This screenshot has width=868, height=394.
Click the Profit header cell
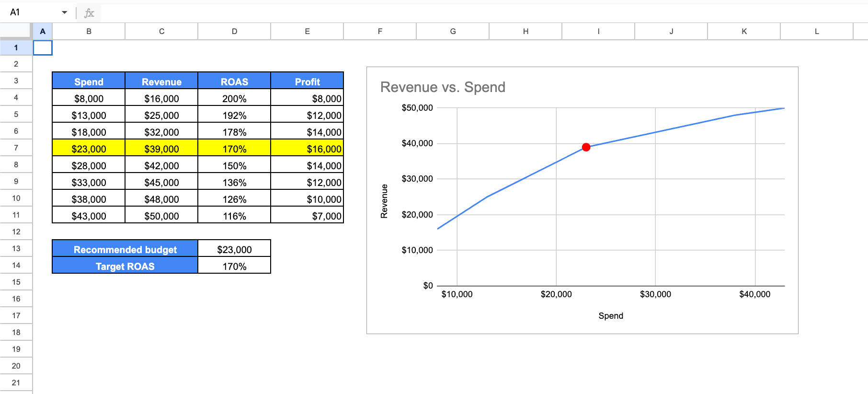[307, 81]
